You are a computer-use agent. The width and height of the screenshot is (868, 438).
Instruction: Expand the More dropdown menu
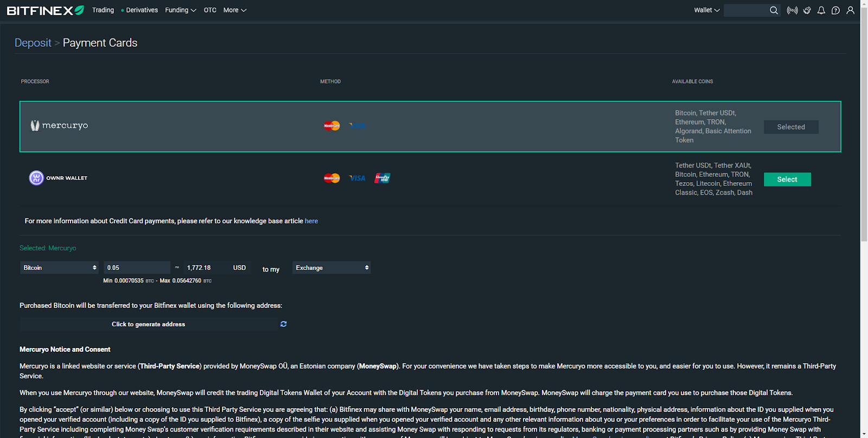coord(235,10)
